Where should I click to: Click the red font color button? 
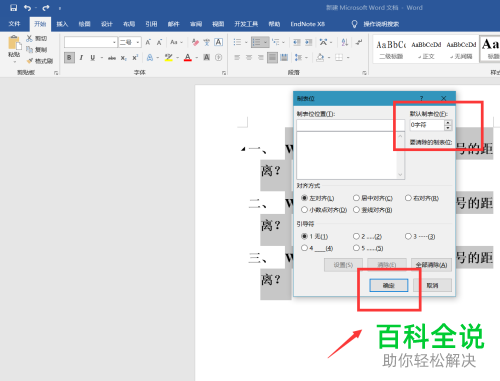(188, 58)
